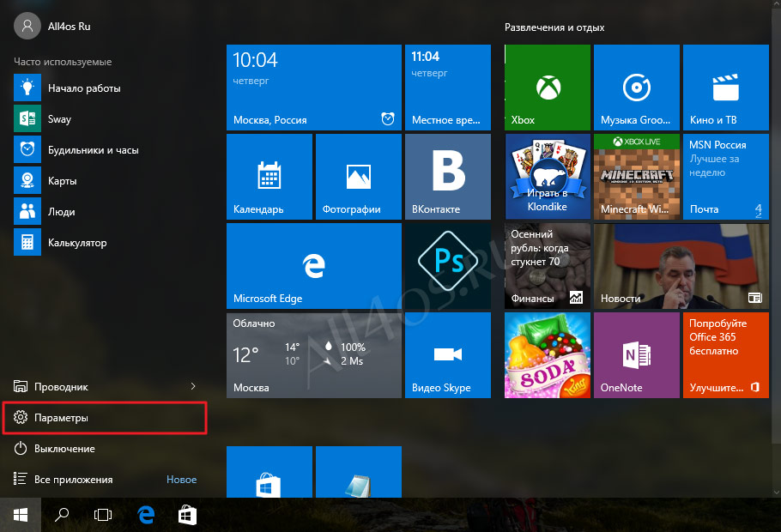The image size is (781, 532).
Task: Click the Развлечения и отдых group header
Action: pos(554,27)
